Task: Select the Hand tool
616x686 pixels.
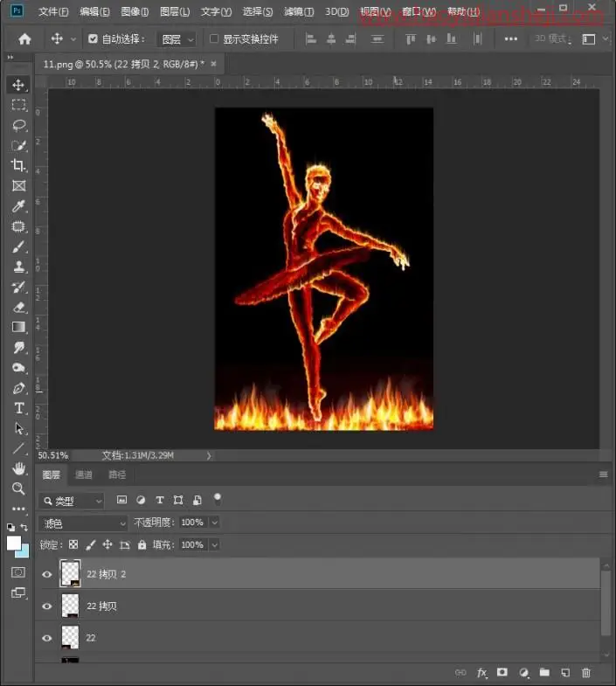Action: click(18, 468)
